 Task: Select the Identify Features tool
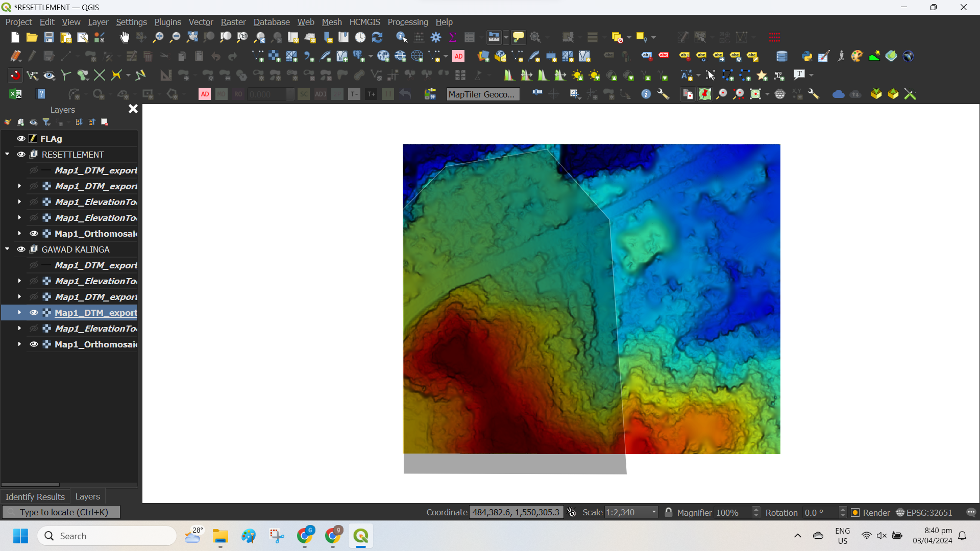[402, 37]
